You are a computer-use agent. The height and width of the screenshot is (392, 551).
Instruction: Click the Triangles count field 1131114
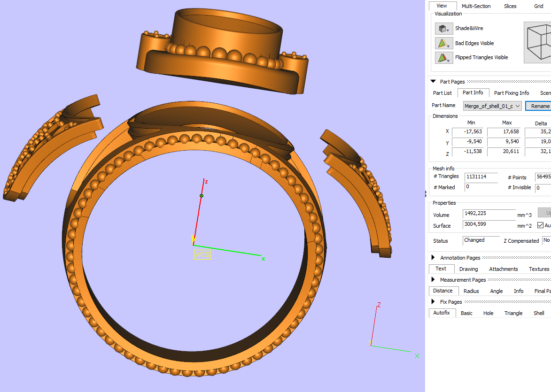(481, 177)
